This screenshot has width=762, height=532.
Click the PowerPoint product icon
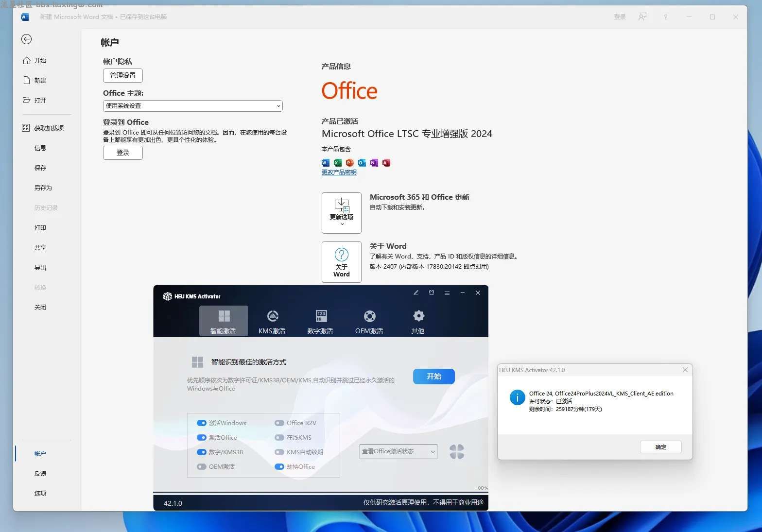pyautogui.click(x=350, y=163)
